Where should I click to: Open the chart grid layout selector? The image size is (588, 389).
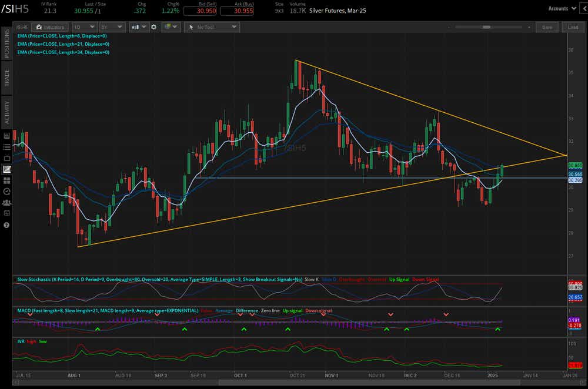click(x=171, y=27)
